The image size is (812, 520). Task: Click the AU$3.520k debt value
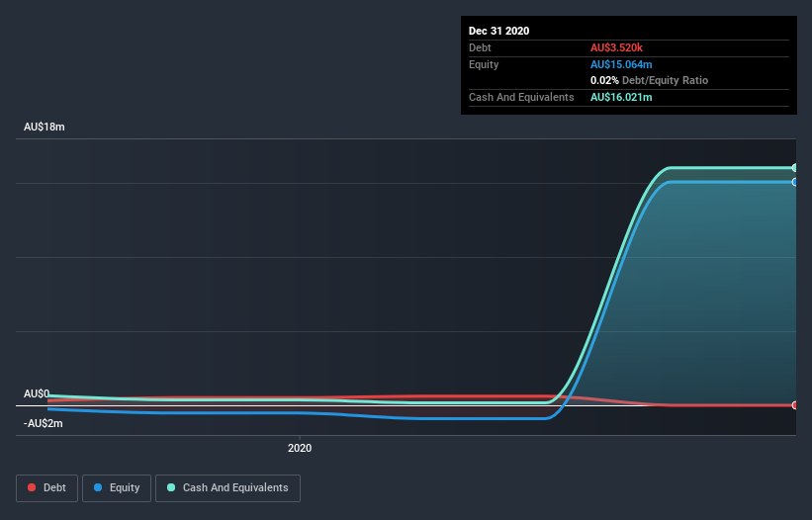tap(616, 47)
